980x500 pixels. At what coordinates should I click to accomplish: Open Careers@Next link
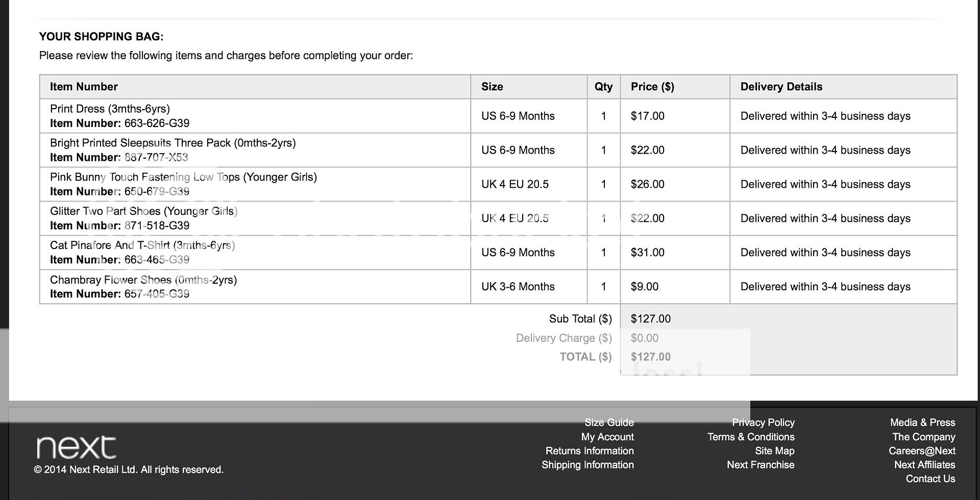click(921, 451)
